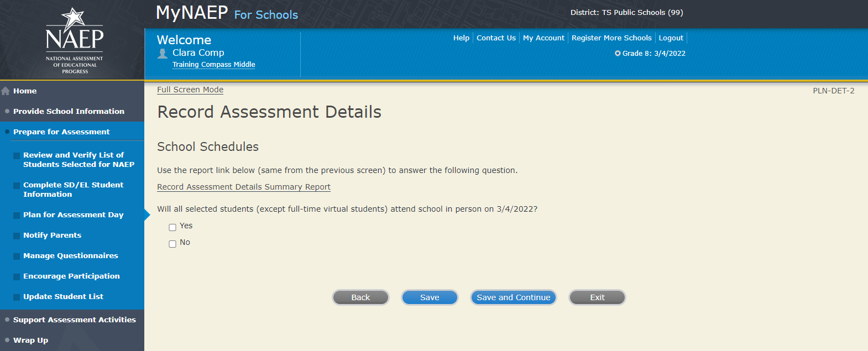Click the Exit button
Screen dimensions: 868x351
coord(597,297)
